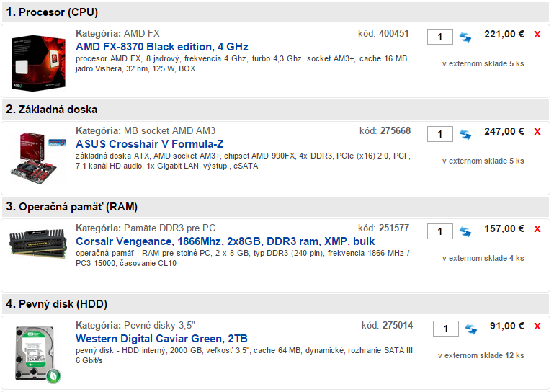This screenshot has height=392, width=554.
Task: Select quantity input for Corsair RAM
Action: click(439, 231)
